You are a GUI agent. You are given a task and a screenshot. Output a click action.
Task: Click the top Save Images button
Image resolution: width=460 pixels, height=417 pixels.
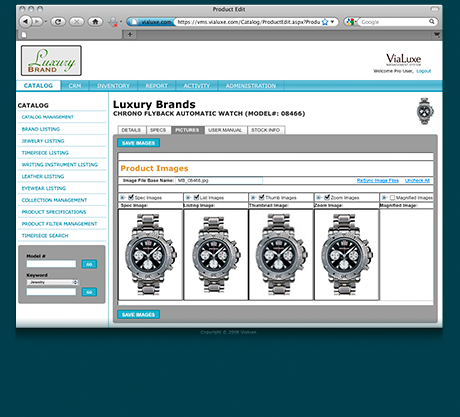point(138,143)
